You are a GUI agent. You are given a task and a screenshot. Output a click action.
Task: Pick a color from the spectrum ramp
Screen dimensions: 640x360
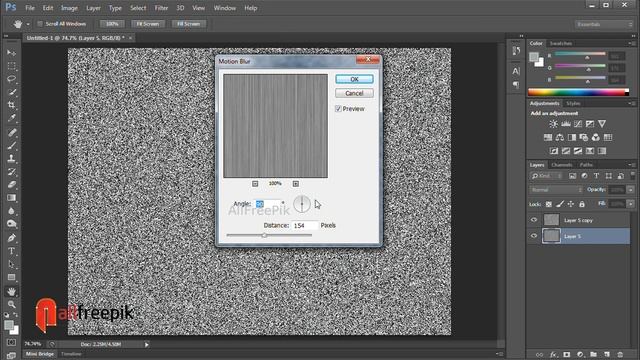(x=578, y=92)
